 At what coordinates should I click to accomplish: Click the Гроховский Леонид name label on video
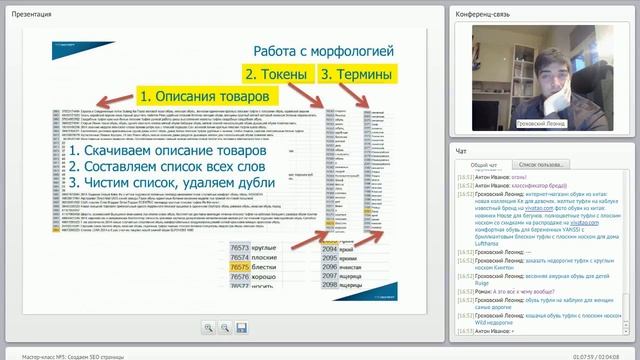click(x=541, y=124)
